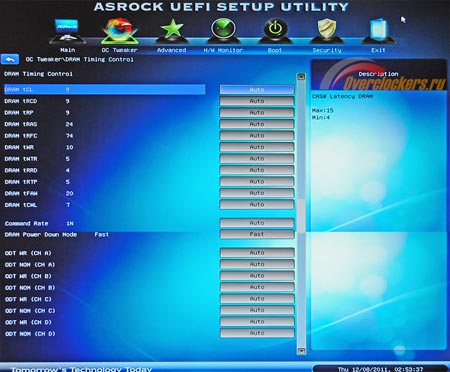Open ODT WR (CH A) Auto selector
450x372 pixels.
pos(257,253)
